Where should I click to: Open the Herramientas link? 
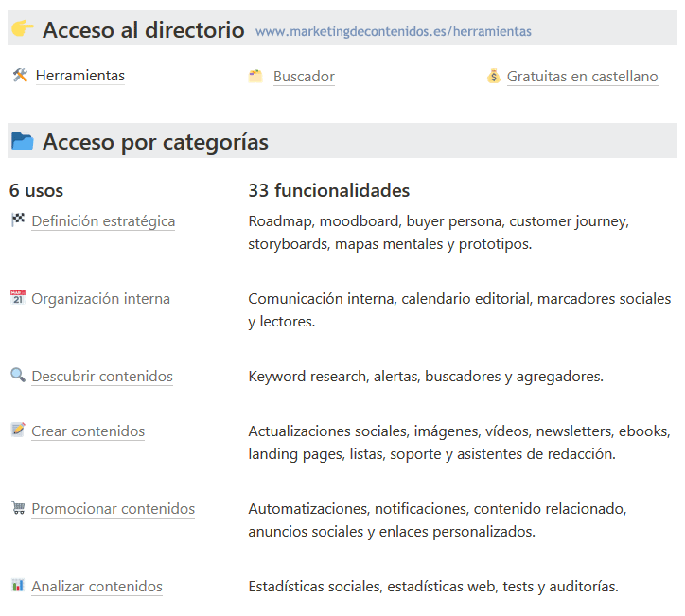pyautogui.click(x=80, y=76)
